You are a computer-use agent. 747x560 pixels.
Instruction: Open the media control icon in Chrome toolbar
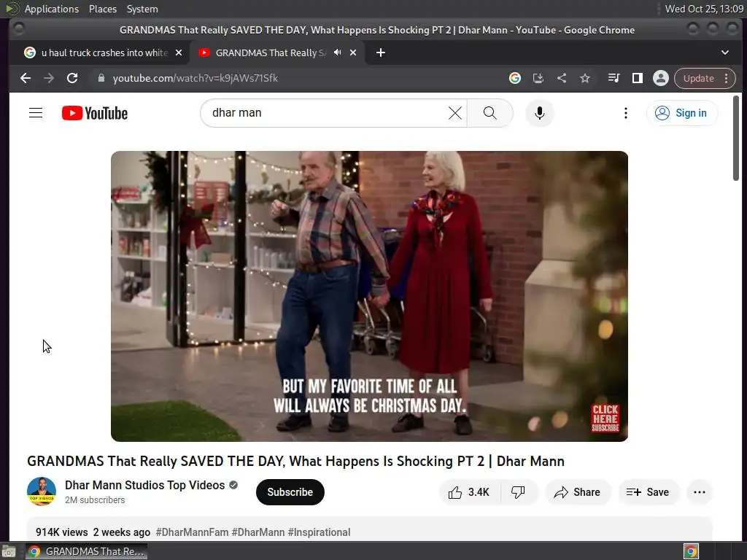614,78
